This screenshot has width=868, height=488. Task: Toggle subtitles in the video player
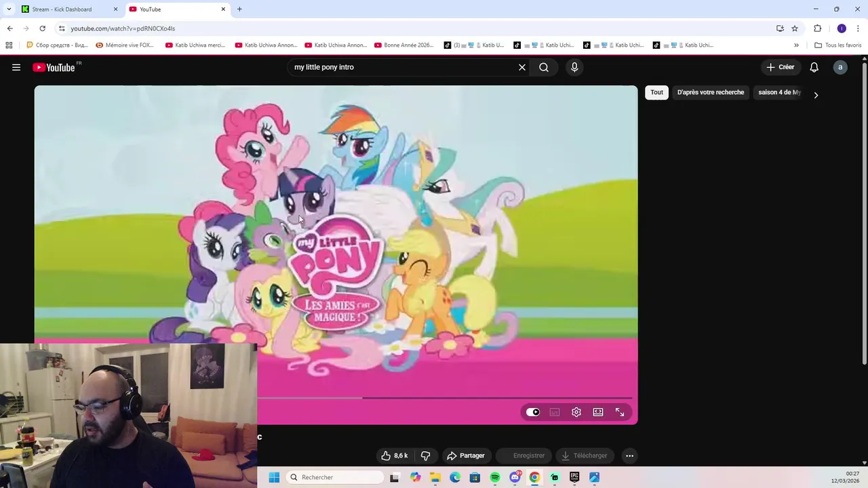555,412
